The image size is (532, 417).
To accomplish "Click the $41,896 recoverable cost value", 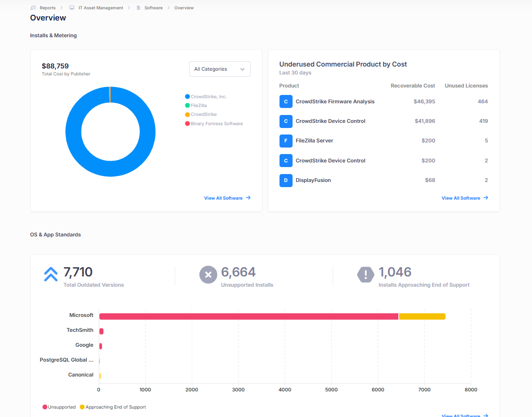I will click(425, 121).
